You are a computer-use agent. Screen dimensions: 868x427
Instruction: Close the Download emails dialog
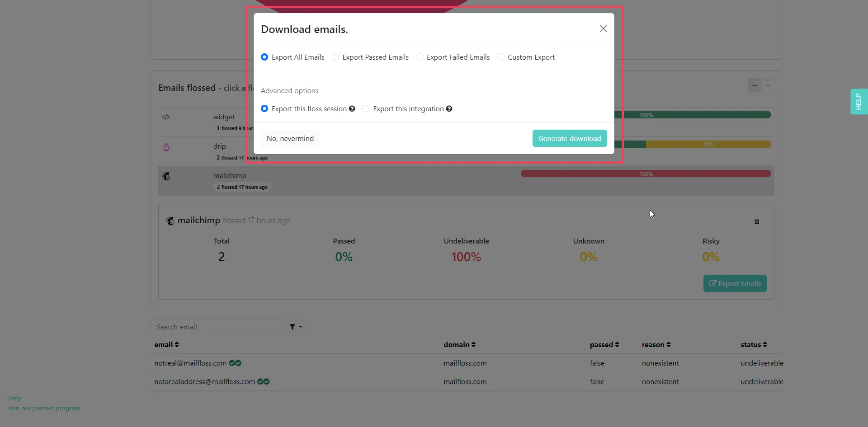[603, 28]
